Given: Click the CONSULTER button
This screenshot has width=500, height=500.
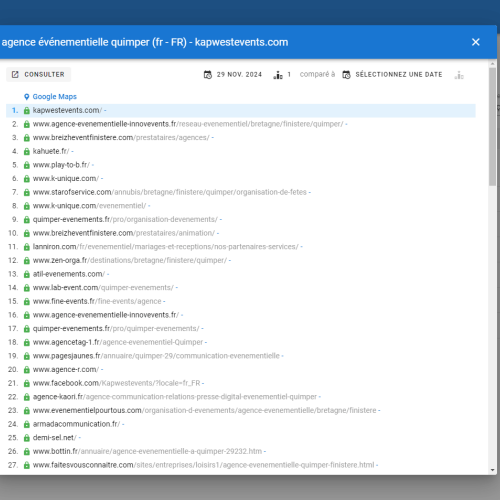Looking at the screenshot, I should click(x=38, y=74).
